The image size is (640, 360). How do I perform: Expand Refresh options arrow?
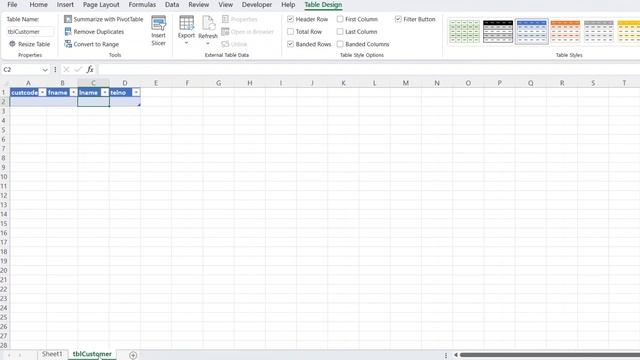pyautogui.click(x=208, y=44)
